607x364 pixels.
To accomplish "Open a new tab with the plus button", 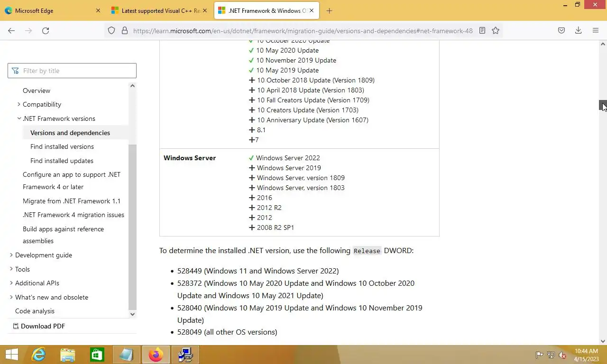I will pos(329,10).
